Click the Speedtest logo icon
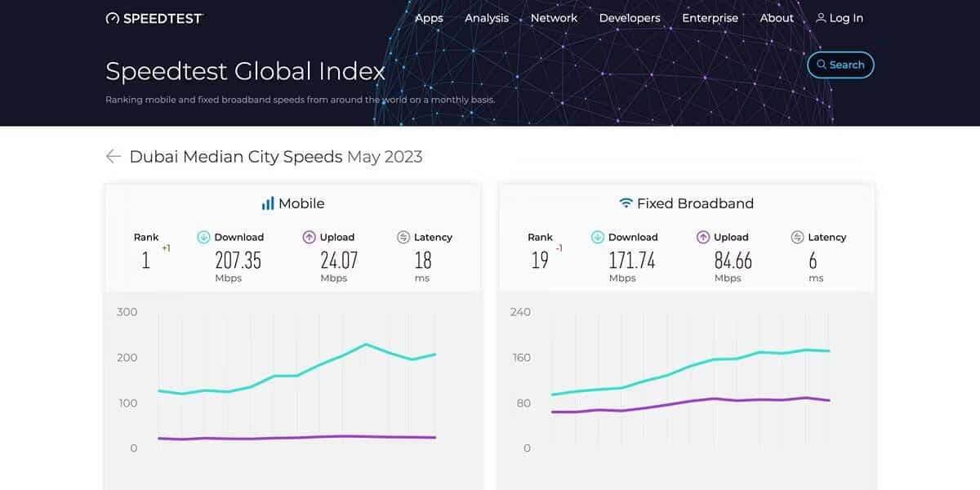Image resolution: width=980 pixels, height=490 pixels. (x=113, y=18)
